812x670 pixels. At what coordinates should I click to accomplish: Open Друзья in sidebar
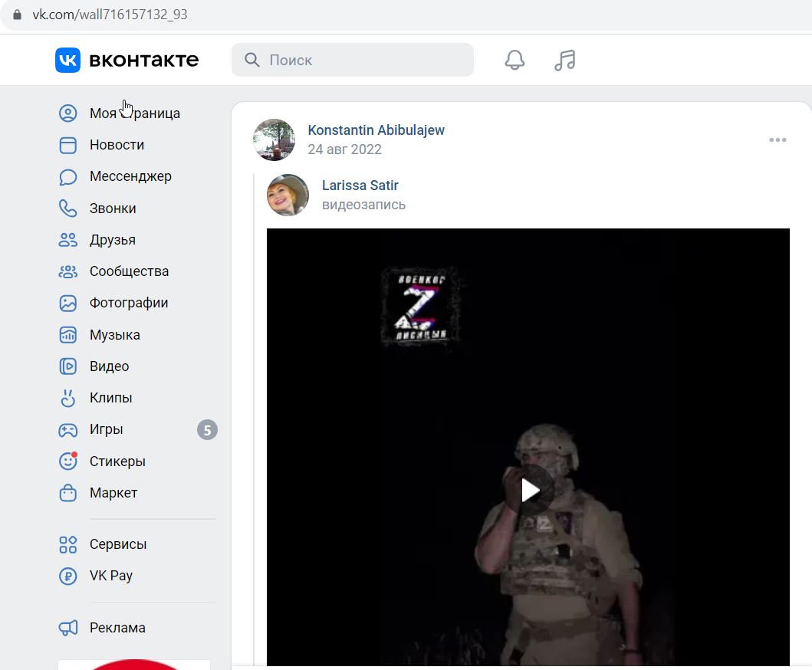pyautogui.click(x=113, y=240)
